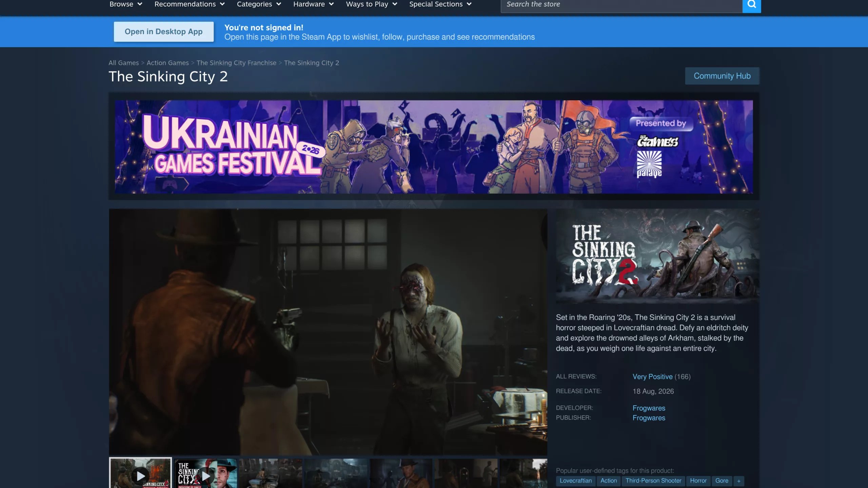Screen dimensions: 868x488
Task: Open the Community Hub
Action: coord(722,76)
